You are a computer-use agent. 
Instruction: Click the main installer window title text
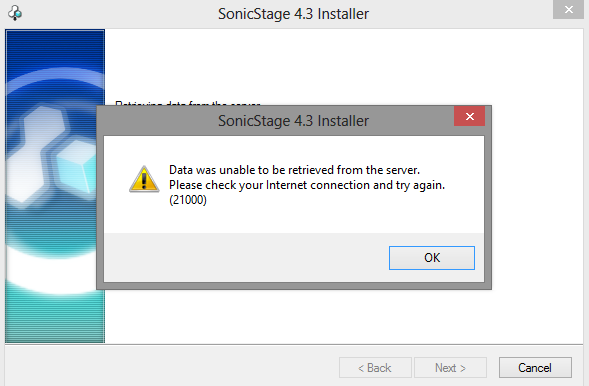[x=293, y=14]
